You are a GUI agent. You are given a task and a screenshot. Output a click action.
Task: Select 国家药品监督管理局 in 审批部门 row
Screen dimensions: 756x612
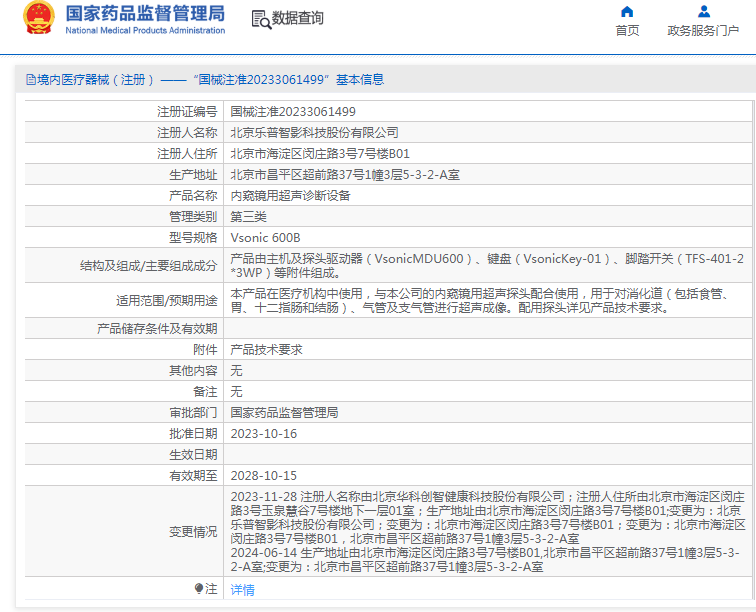(x=284, y=412)
